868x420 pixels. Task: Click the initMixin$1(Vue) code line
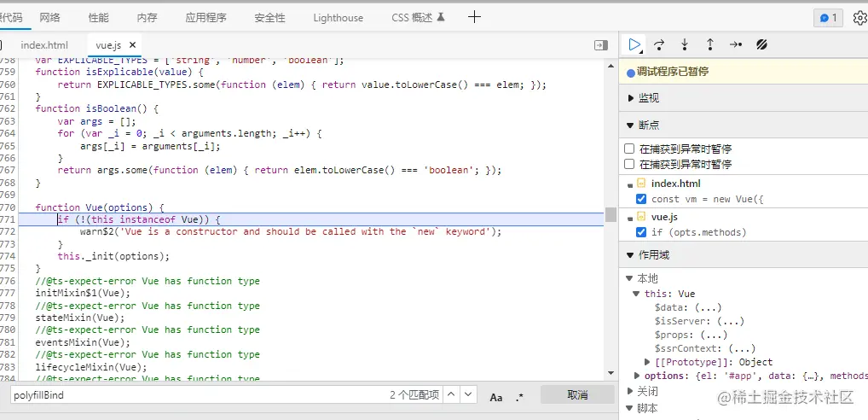click(83, 293)
